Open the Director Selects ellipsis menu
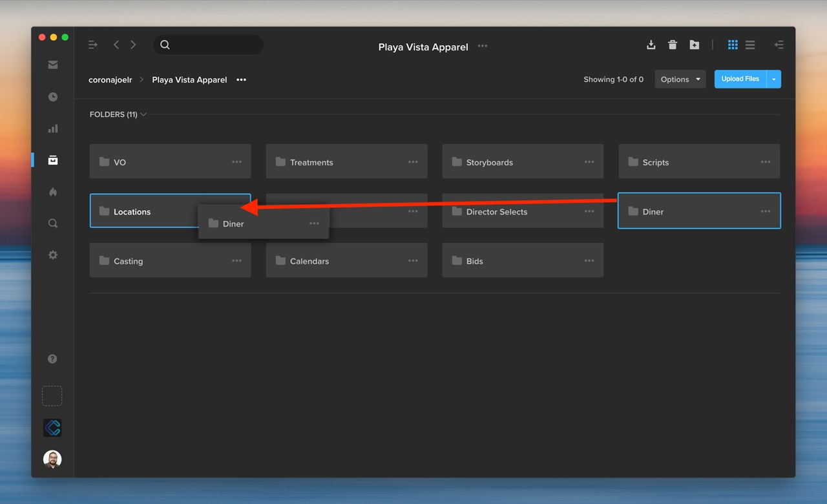This screenshot has height=504, width=827. pos(590,211)
